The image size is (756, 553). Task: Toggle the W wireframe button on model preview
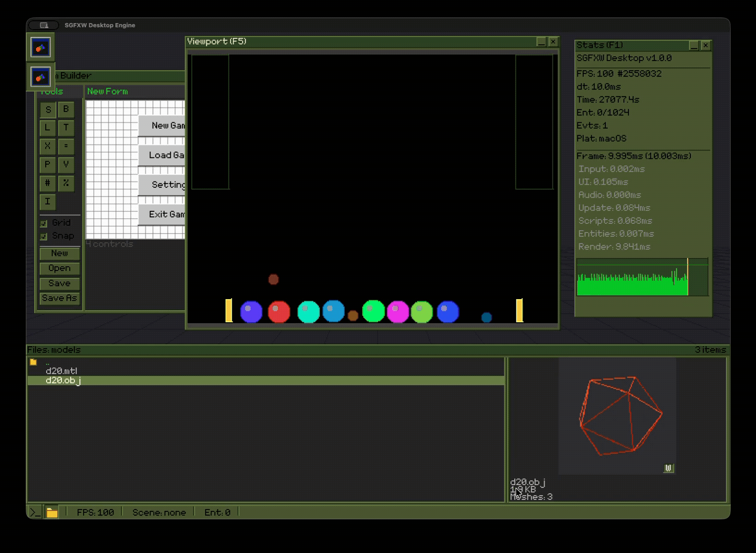pyautogui.click(x=668, y=469)
